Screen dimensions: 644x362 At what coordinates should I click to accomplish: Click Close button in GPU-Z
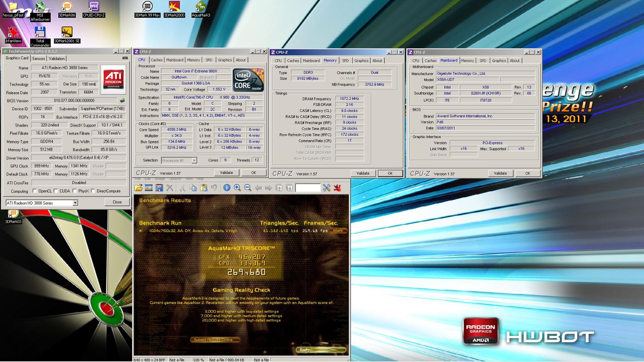[x=117, y=202]
